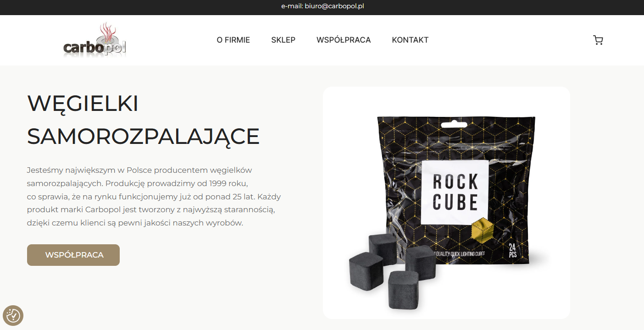
Task: Open the KONTAKT menu item
Action: [410, 40]
